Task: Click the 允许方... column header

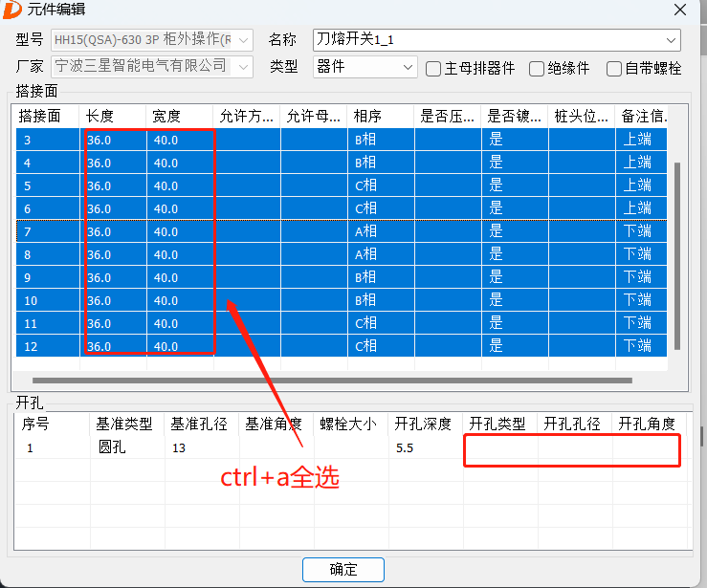Action: [x=246, y=117]
